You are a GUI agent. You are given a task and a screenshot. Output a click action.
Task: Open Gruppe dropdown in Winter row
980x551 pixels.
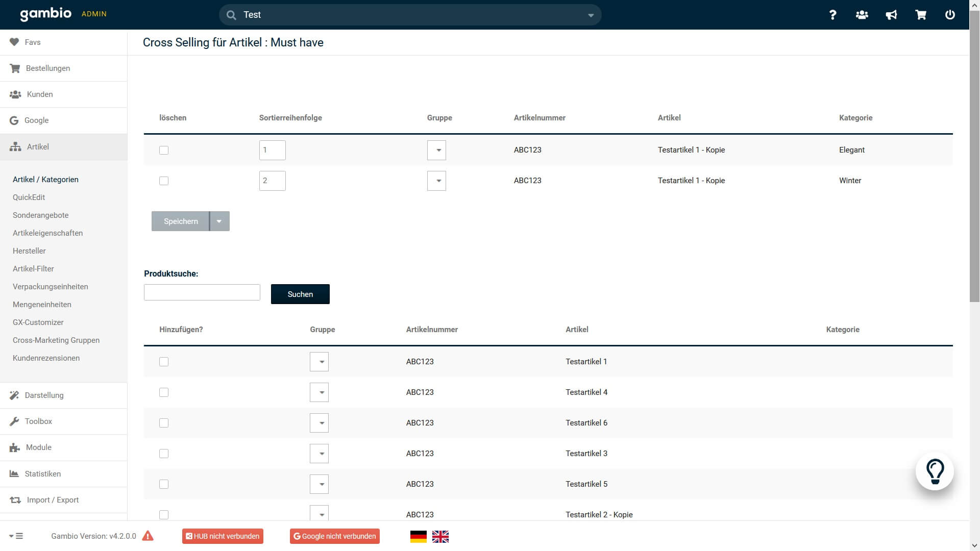click(x=436, y=181)
